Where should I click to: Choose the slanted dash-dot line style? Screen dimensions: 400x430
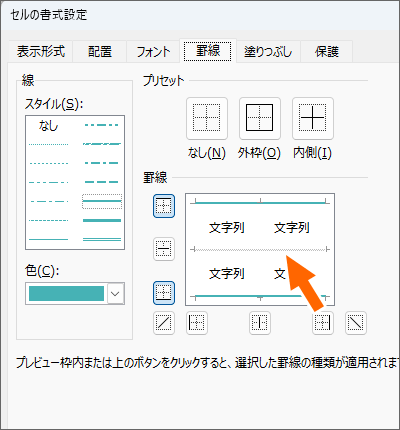(x=102, y=144)
